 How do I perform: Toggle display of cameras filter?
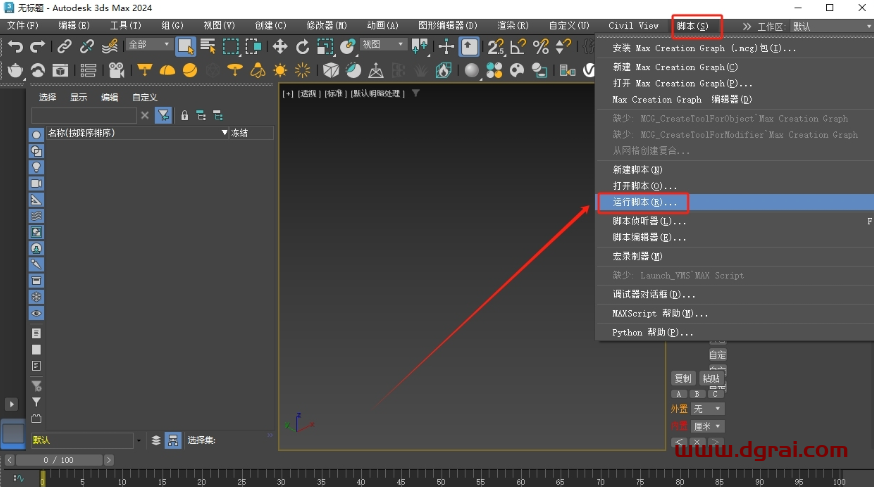(x=36, y=183)
